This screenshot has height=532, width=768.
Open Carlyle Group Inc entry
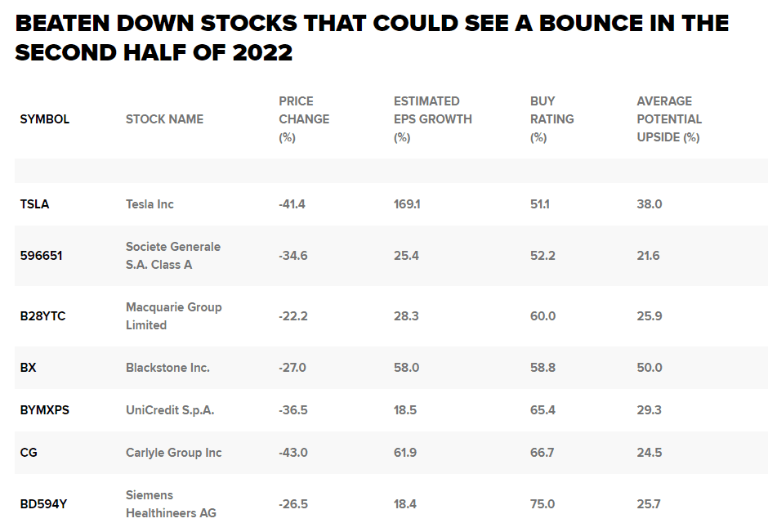coord(173,453)
